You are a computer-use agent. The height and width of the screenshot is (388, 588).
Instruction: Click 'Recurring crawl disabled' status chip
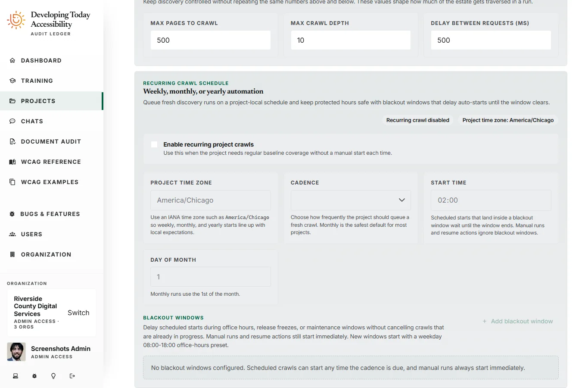(418, 120)
